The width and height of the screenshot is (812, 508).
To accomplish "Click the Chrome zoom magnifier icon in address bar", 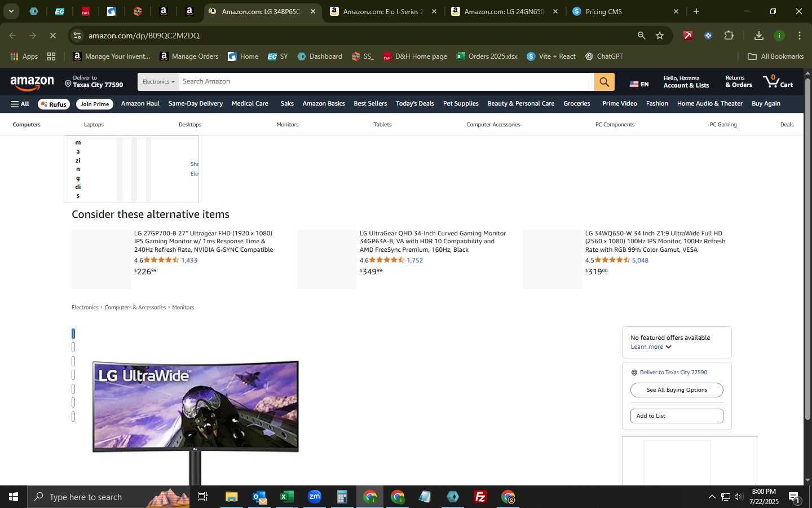I will 641,36.
